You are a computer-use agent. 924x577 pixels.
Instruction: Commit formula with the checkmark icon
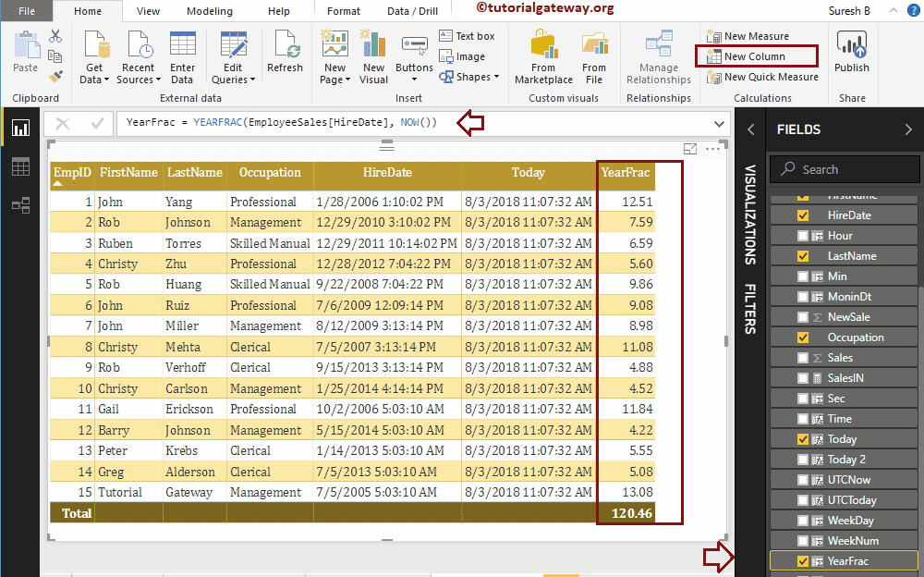96,124
